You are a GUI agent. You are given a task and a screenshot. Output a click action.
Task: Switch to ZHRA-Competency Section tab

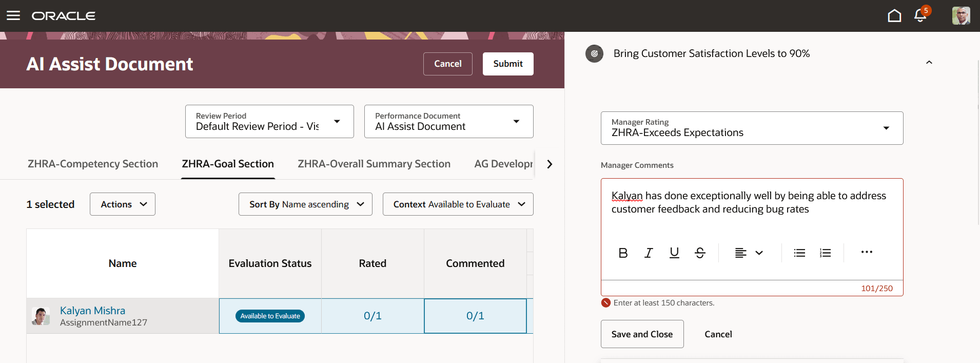click(x=93, y=164)
